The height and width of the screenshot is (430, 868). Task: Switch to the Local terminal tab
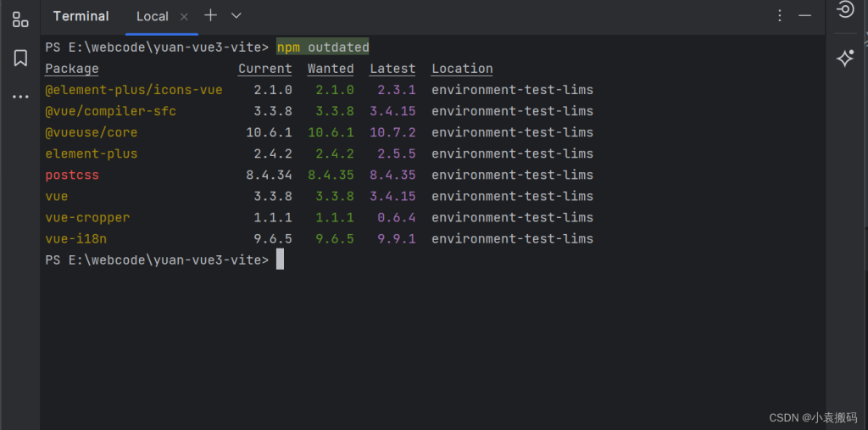[153, 16]
